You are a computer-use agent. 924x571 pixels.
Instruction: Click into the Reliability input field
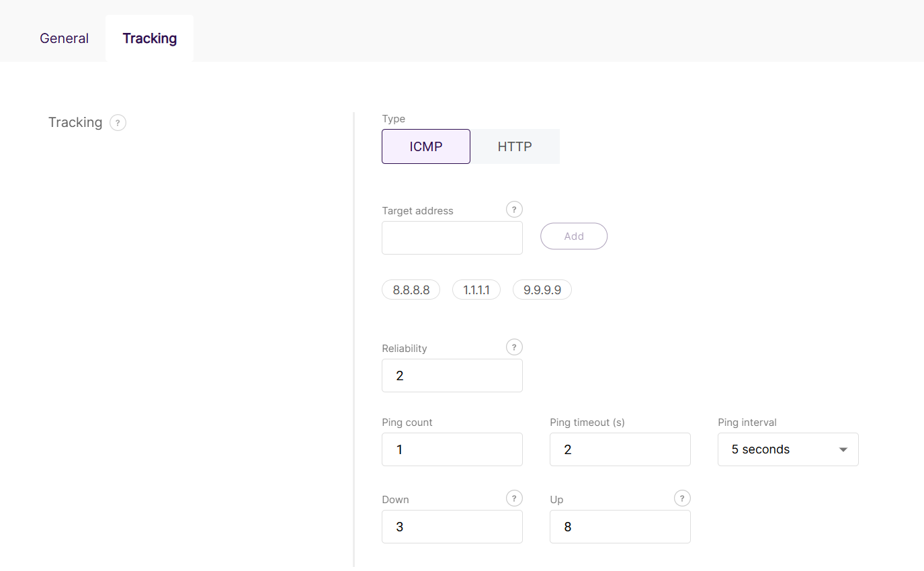pyautogui.click(x=452, y=376)
